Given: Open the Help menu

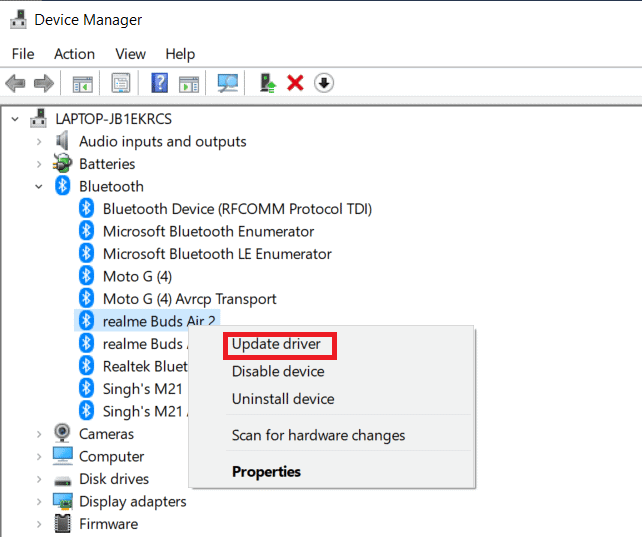Looking at the screenshot, I should pos(180,54).
